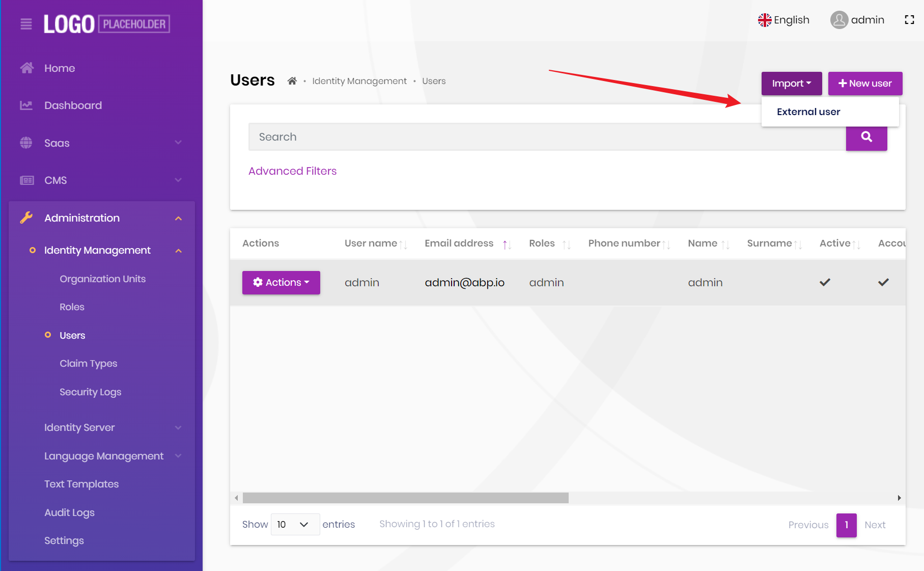Click the Administration wrench icon
924x571 pixels.
tap(26, 217)
